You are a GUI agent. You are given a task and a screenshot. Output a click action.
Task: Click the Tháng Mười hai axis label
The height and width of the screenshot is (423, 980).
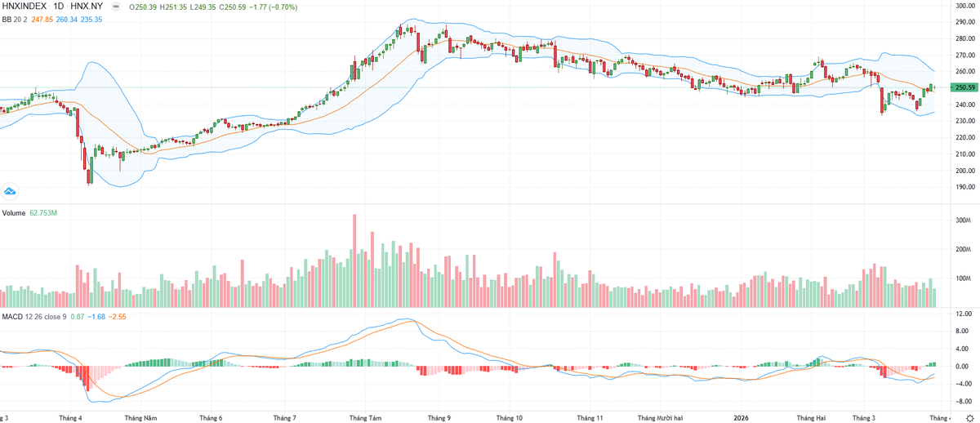(659, 417)
